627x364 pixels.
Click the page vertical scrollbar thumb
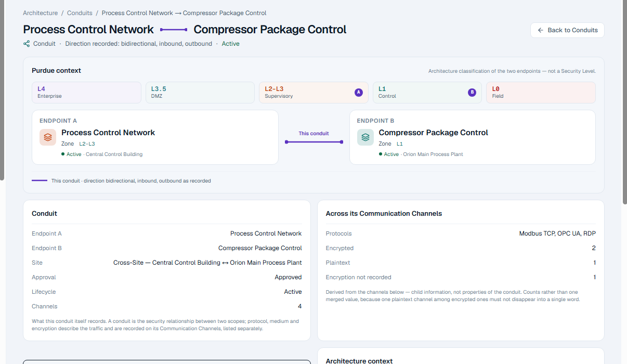tap(625, 101)
